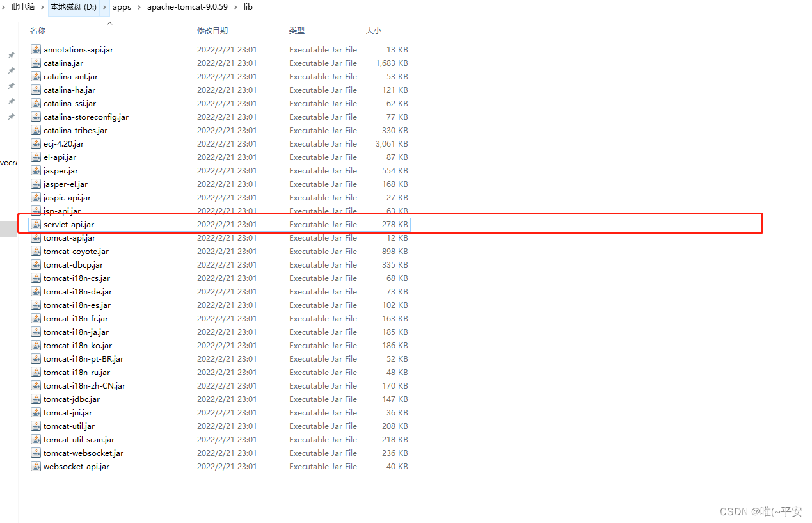Click the 40 KB size of websocket-api.jar
Image resolution: width=812 pixels, height=523 pixels.
point(397,467)
